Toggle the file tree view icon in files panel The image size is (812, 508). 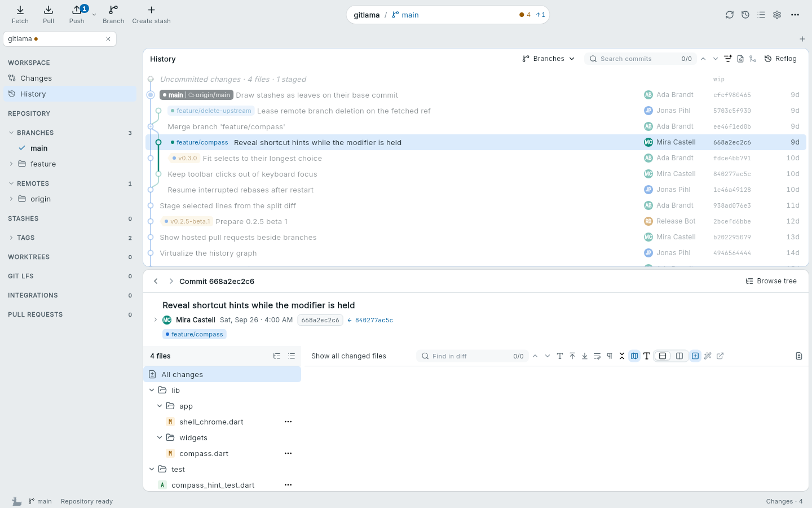[277, 356]
